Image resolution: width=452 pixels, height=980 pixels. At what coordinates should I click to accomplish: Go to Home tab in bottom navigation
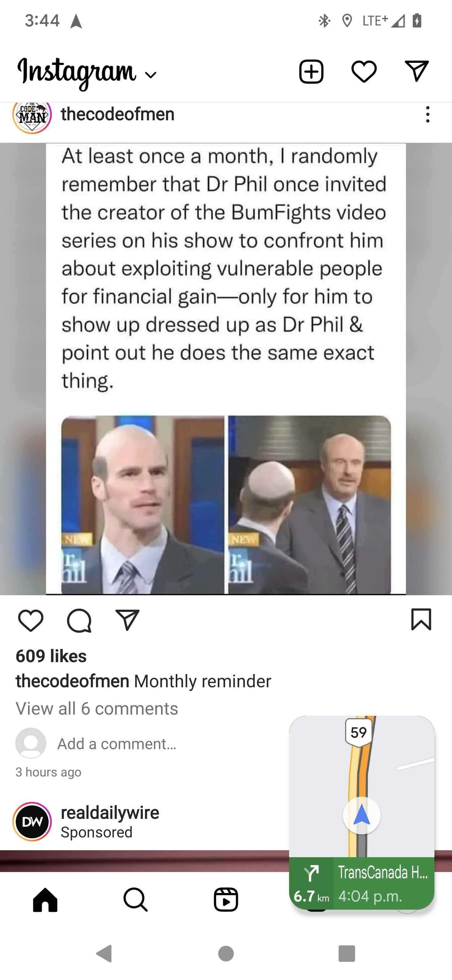45,900
